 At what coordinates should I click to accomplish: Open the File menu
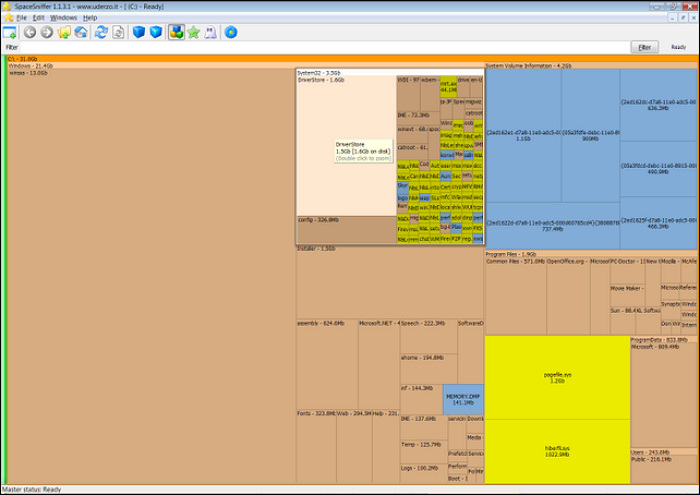(21, 18)
